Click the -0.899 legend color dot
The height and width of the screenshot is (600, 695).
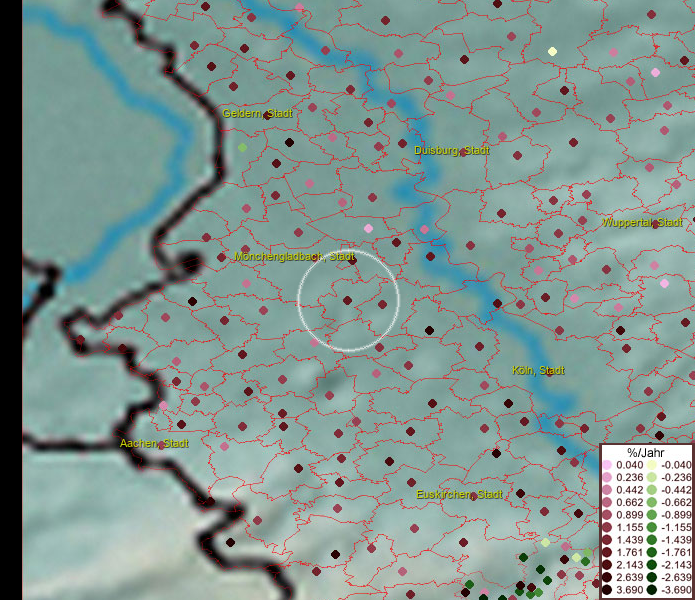click(x=652, y=515)
